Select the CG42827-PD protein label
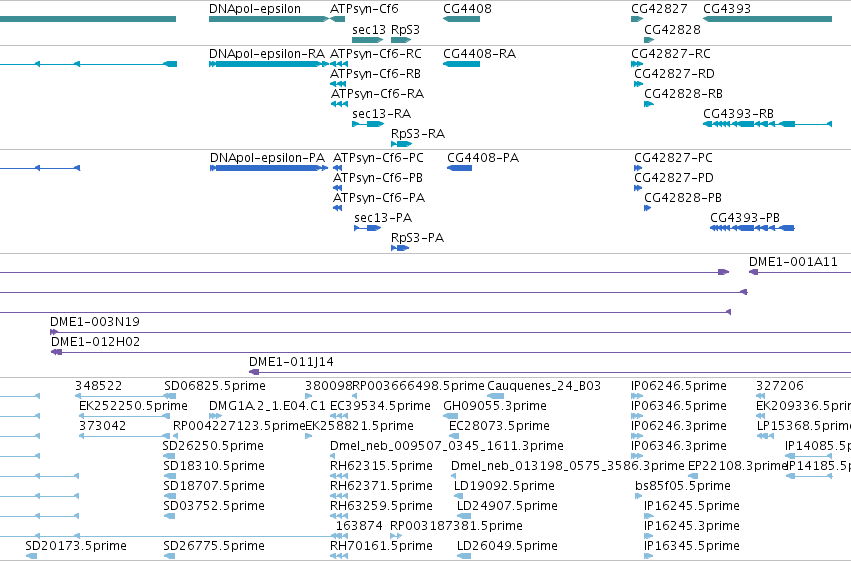 click(674, 178)
